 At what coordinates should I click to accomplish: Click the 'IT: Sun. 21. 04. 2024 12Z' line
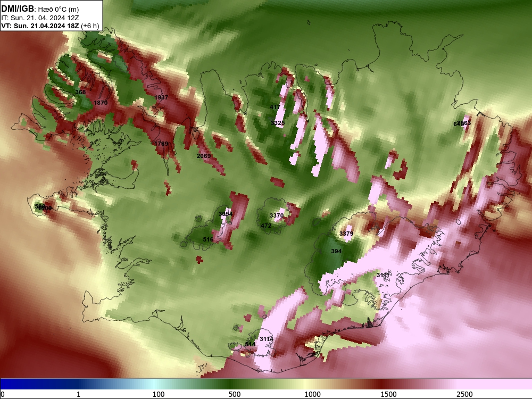(x=40, y=18)
